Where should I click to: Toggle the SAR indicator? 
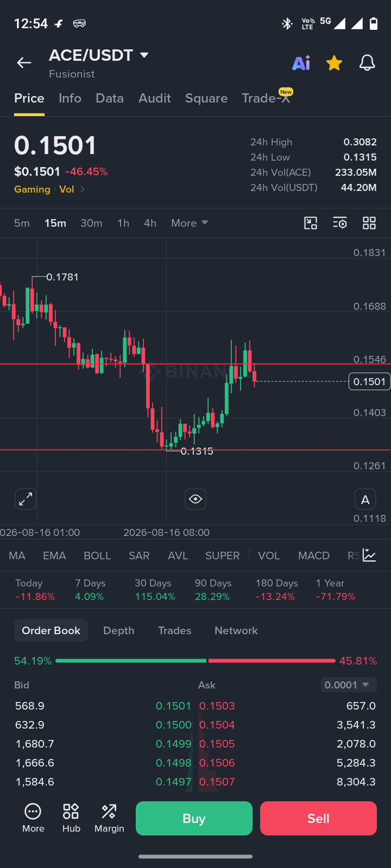(139, 556)
